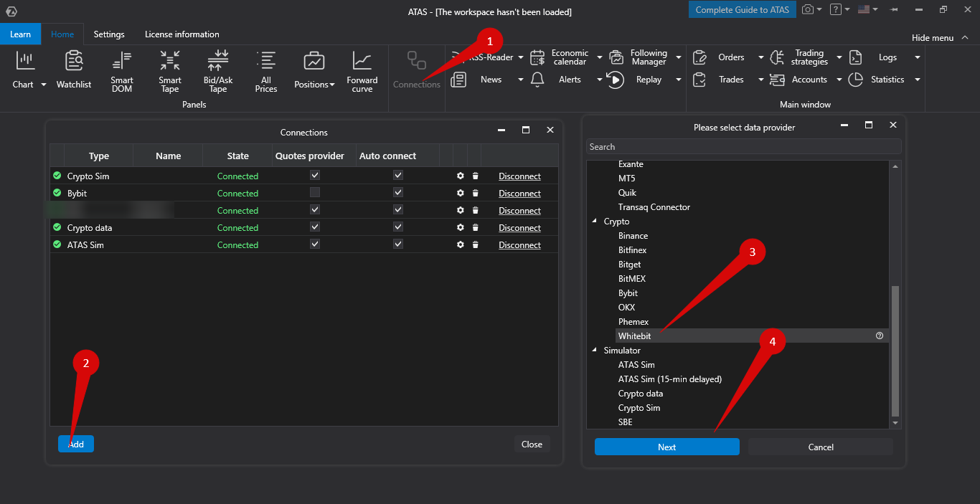Select Whitebit in the provider list
Image resolution: width=980 pixels, height=504 pixels.
point(635,336)
